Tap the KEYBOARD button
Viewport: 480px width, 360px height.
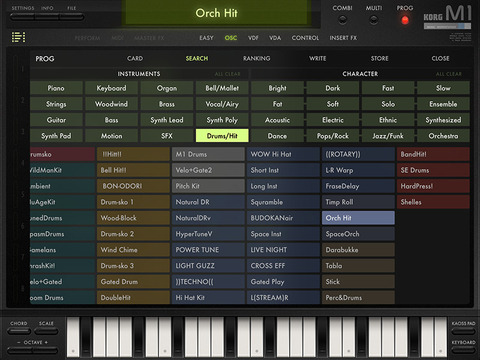[463, 350]
